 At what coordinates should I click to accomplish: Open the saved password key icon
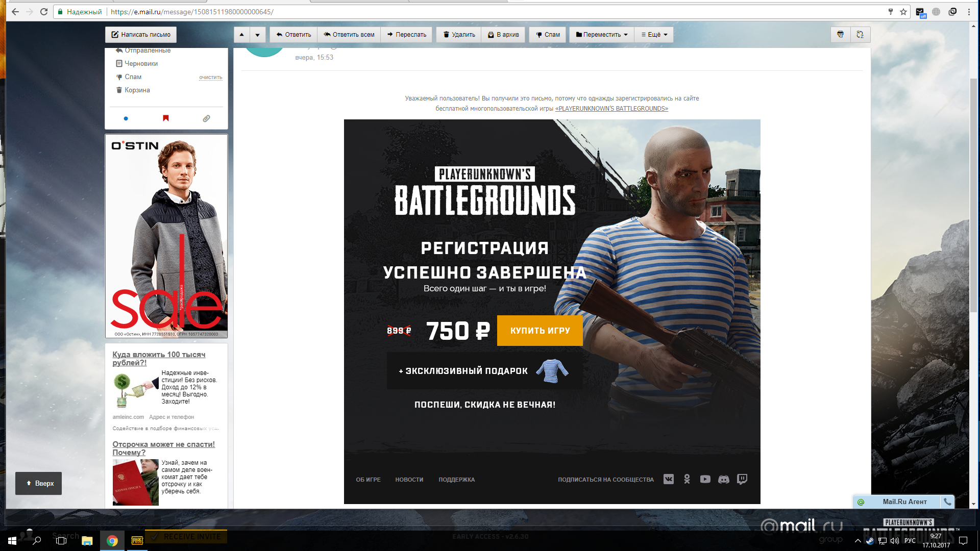tap(891, 12)
